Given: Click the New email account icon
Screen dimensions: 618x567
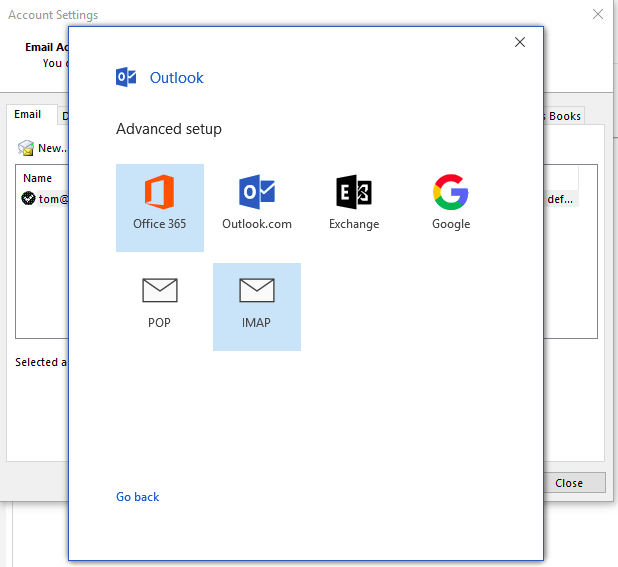Looking at the screenshot, I should (x=26, y=148).
